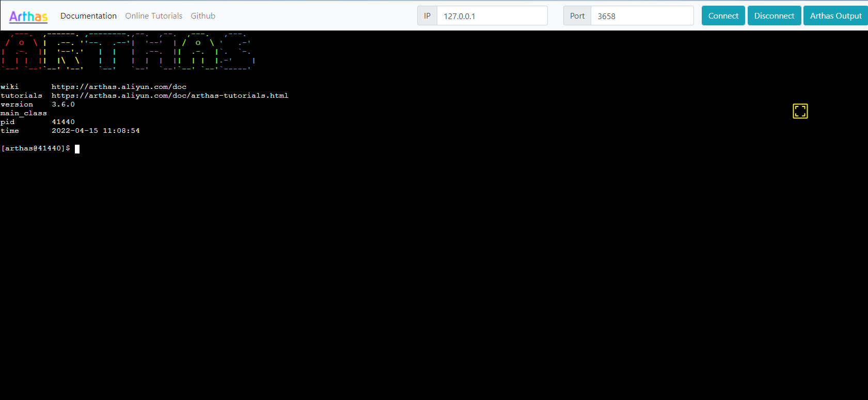Click the 'wiki' label in terminal
This screenshot has width=868, height=400.
pos(9,87)
